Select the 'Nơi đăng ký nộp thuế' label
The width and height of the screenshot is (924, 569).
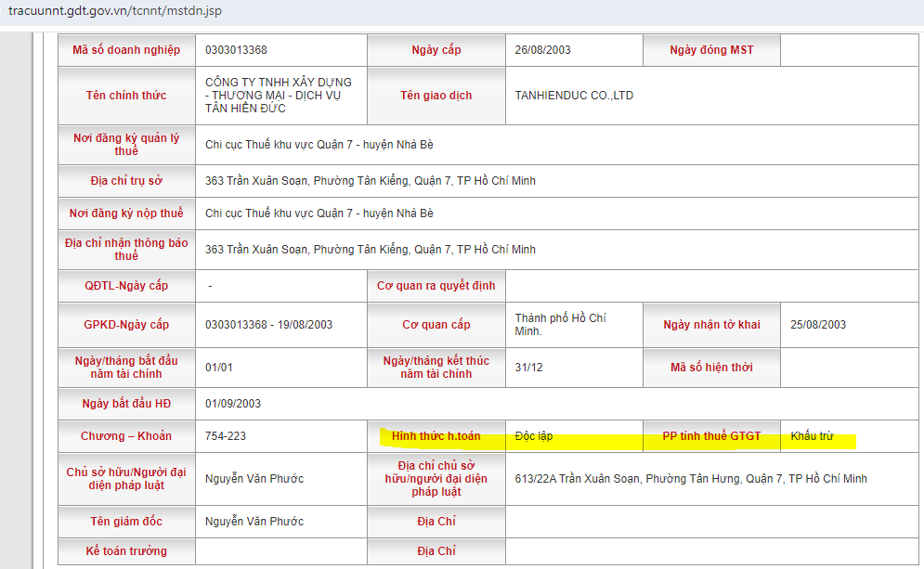coord(126,213)
